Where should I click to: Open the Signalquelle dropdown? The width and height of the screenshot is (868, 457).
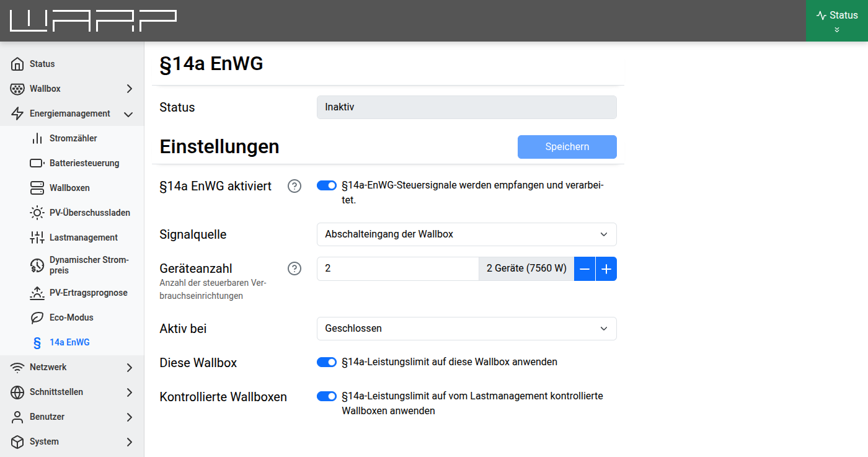(467, 234)
